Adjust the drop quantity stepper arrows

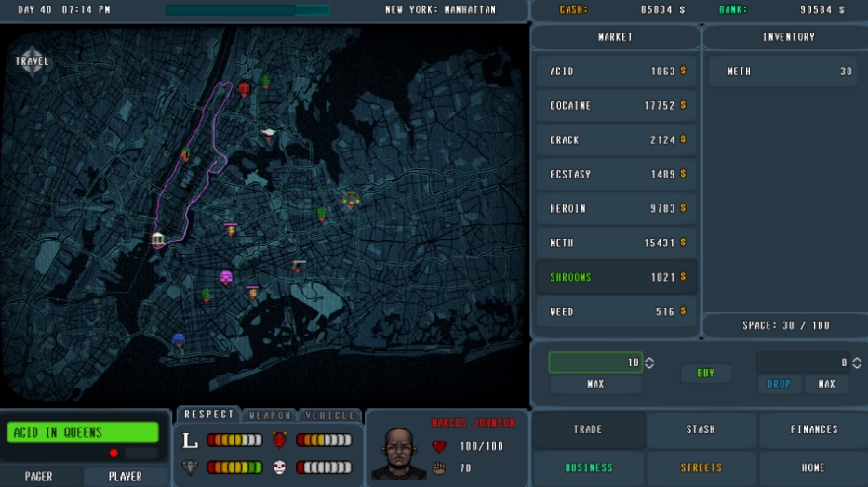point(857,362)
